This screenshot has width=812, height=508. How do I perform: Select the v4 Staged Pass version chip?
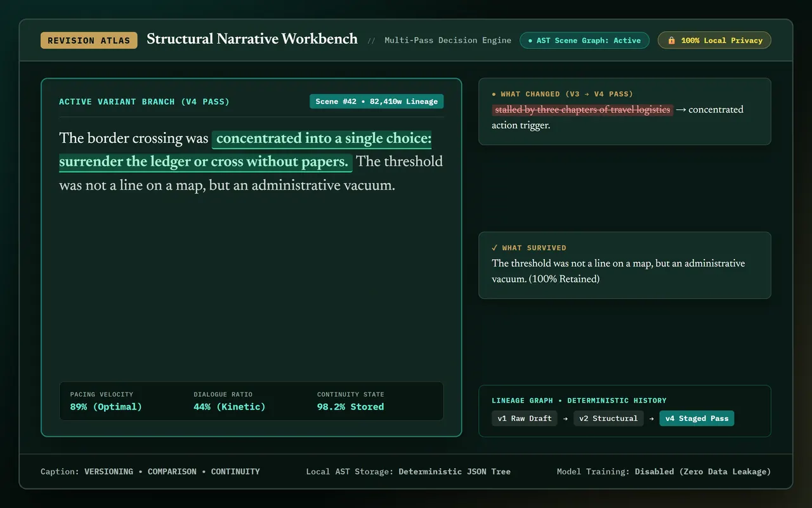[697, 418]
